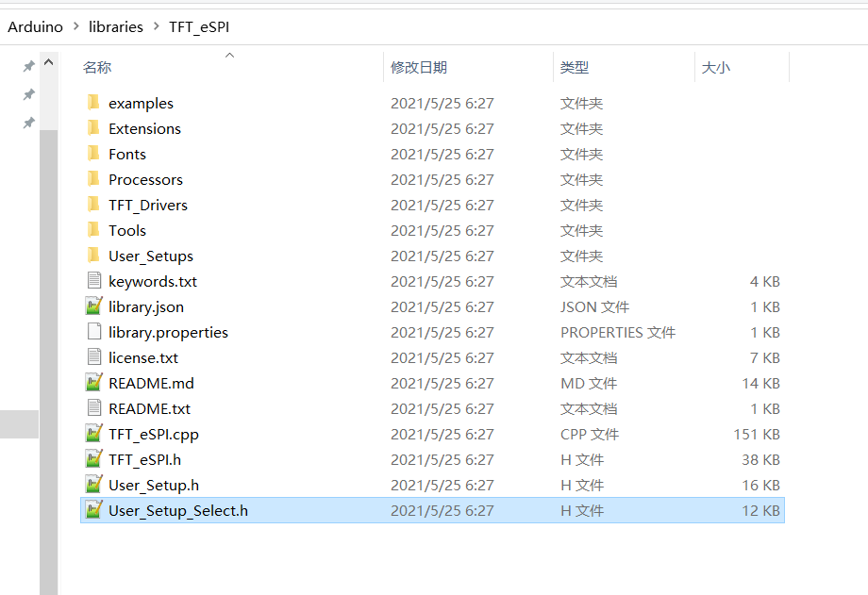Open breadcrumb chevron after libraries
The height and width of the screenshot is (595, 868).
(x=156, y=26)
